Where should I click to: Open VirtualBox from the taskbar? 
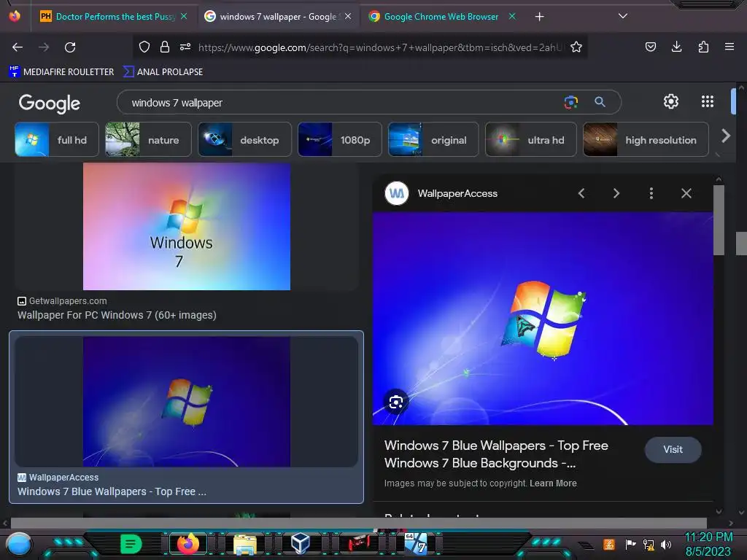[x=300, y=543]
